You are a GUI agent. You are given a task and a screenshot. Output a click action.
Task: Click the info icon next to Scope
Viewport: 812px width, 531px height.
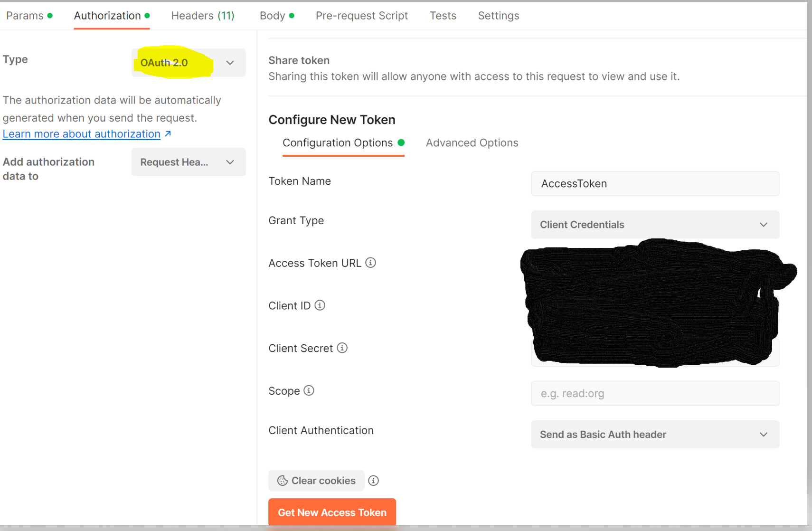click(x=309, y=390)
